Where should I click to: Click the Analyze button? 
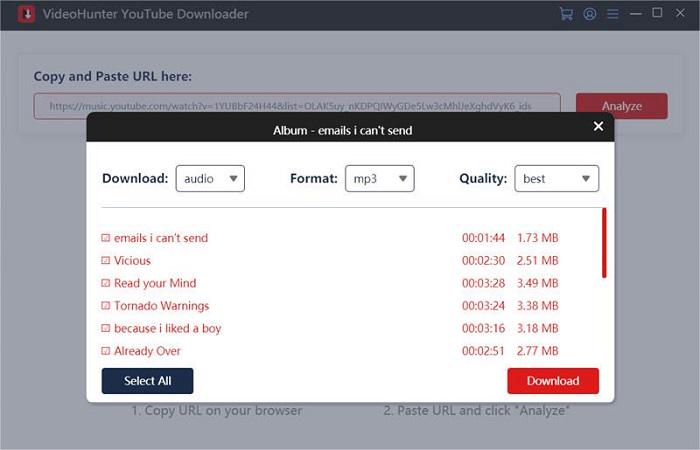pyautogui.click(x=622, y=106)
